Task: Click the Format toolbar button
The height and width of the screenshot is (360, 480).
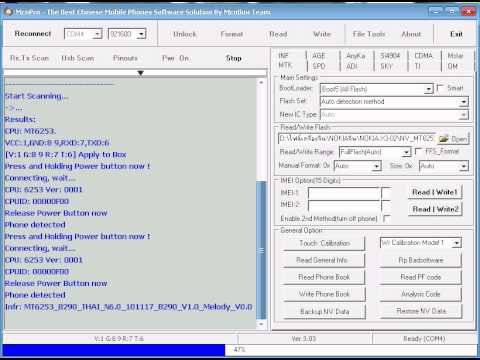Action: click(232, 34)
